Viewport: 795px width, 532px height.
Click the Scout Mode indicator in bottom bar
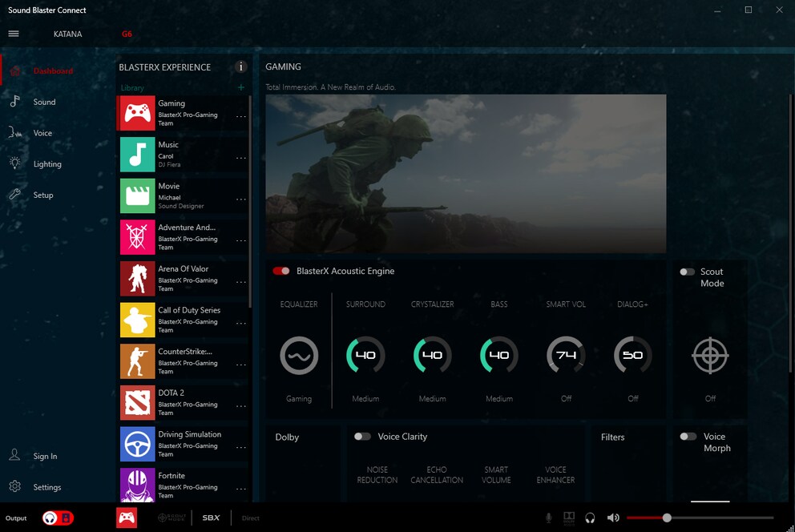coord(172,518)
